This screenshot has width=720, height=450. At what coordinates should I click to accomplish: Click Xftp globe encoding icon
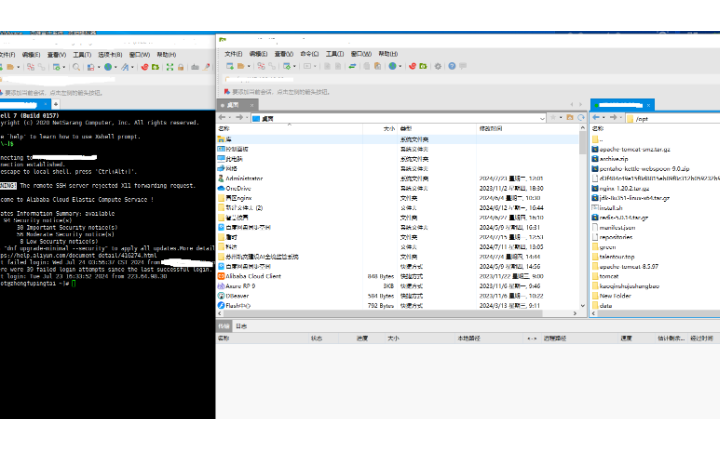tap(392, 66)
